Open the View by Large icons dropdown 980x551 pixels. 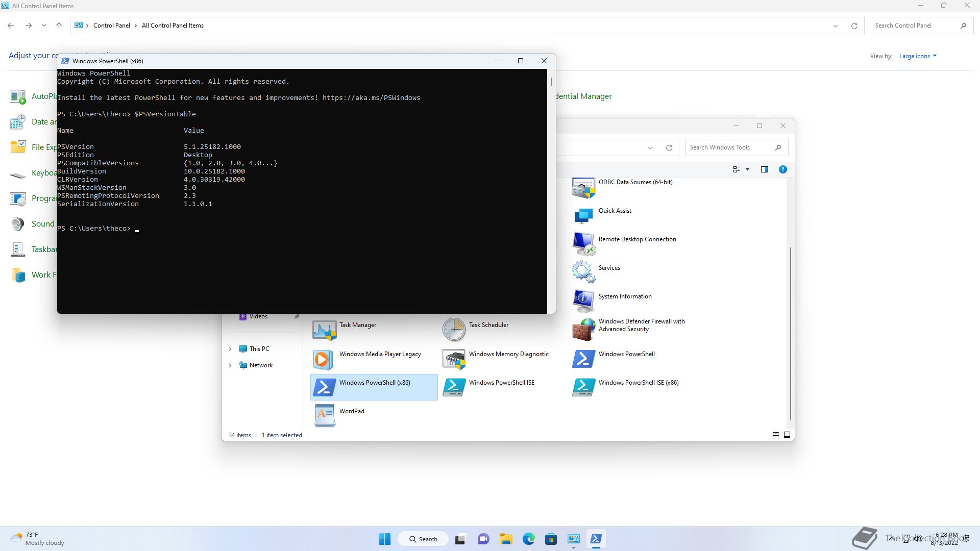918,56
